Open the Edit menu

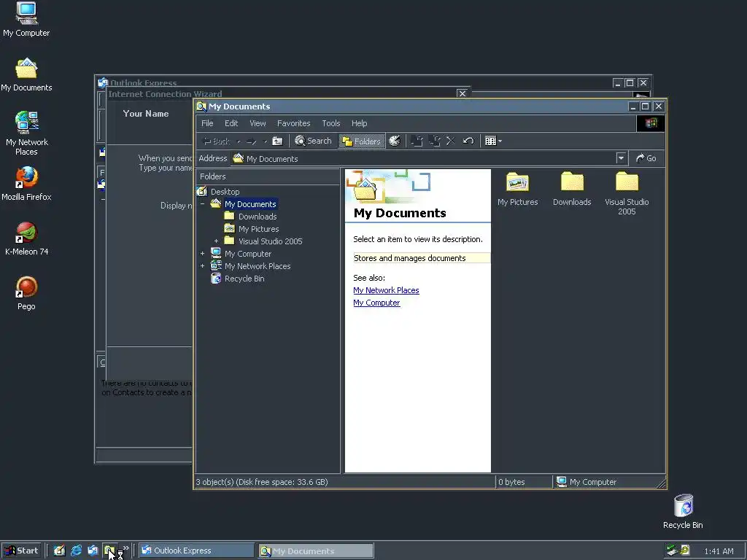tap(231, 123)
